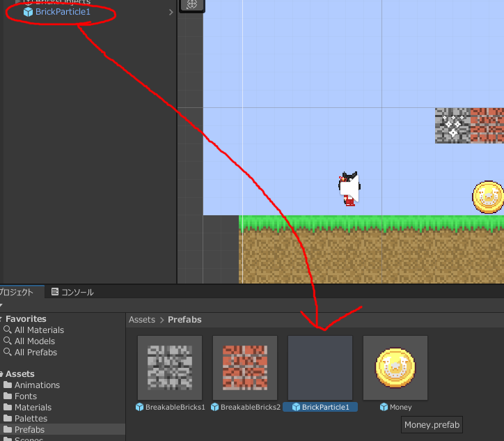Click the コンソール tab icon
The image size is (504, 441).
(x=55, y=292)
